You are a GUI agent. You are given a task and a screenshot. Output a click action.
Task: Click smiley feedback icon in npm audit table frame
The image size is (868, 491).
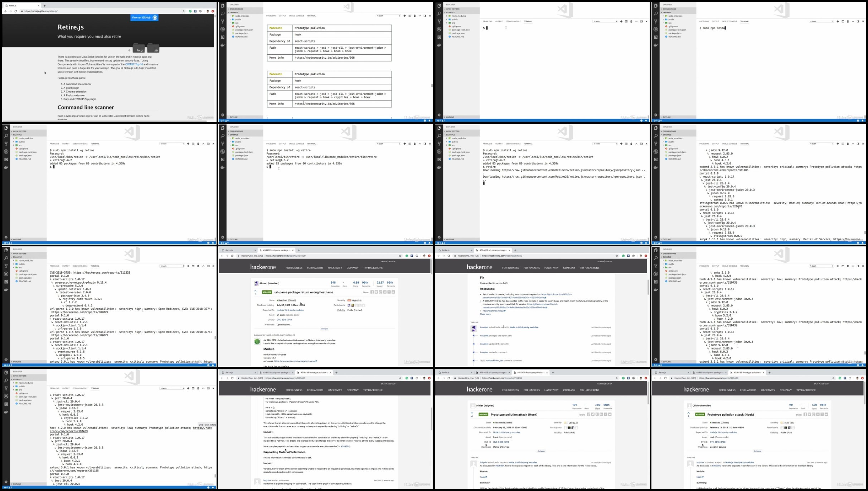[x=425, y=121]
